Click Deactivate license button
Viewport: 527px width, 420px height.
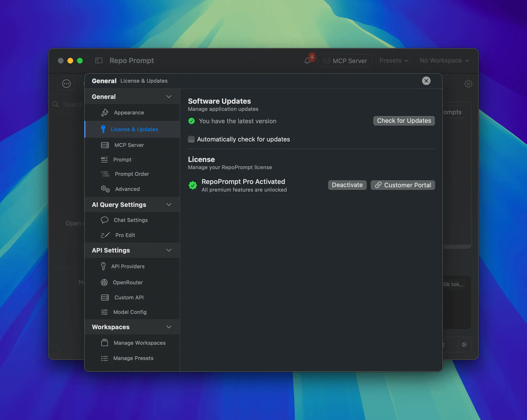pyautogui.click(x=347, y=185)
